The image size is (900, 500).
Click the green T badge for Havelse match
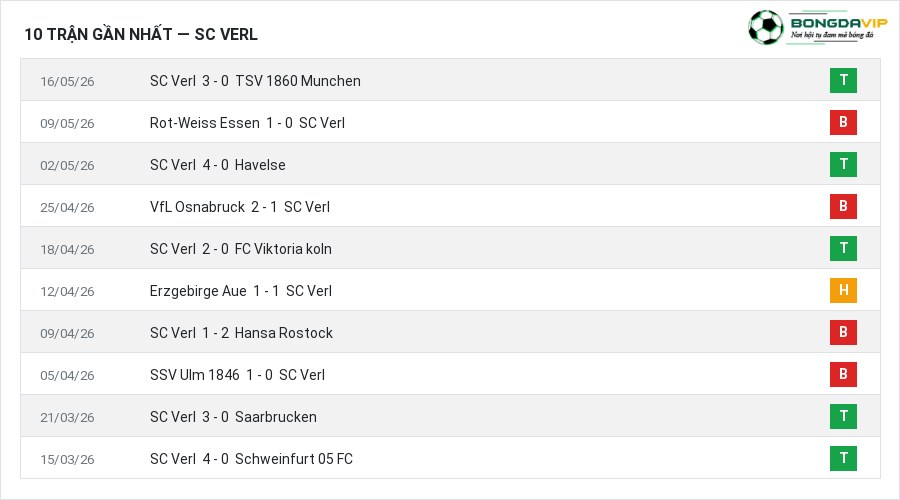tap(843, 164)
